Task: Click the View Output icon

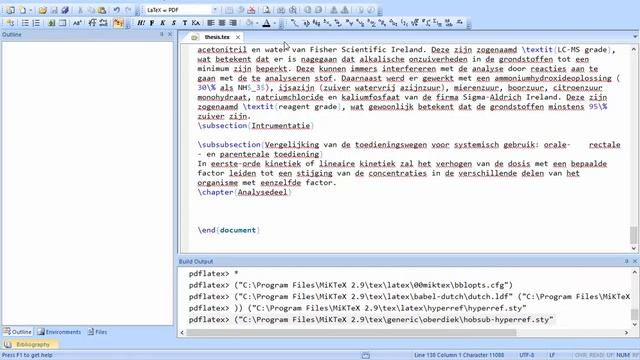Action: click(267, 10)
